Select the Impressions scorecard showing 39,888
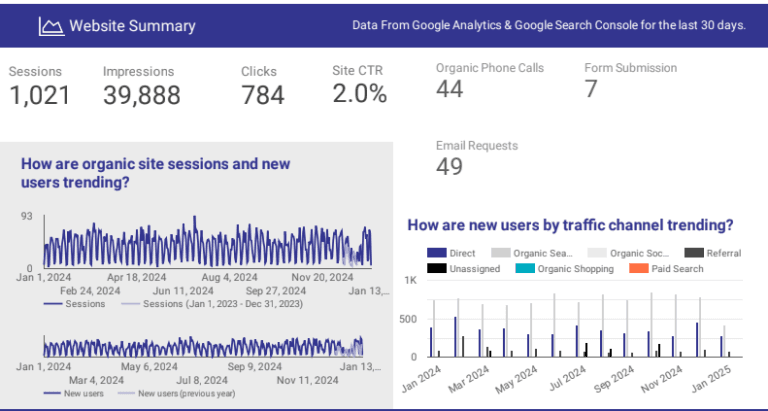 point(142,96)
